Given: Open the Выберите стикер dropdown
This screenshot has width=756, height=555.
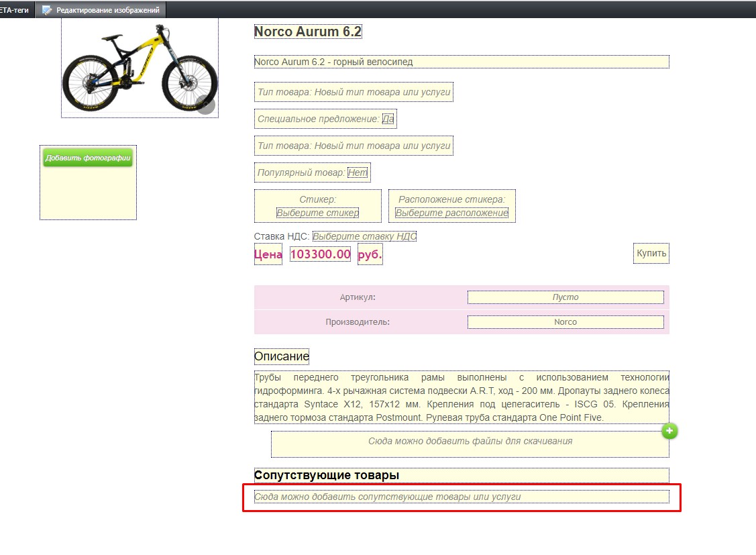Looking at the screenshot, I should (x=318, y=213).
